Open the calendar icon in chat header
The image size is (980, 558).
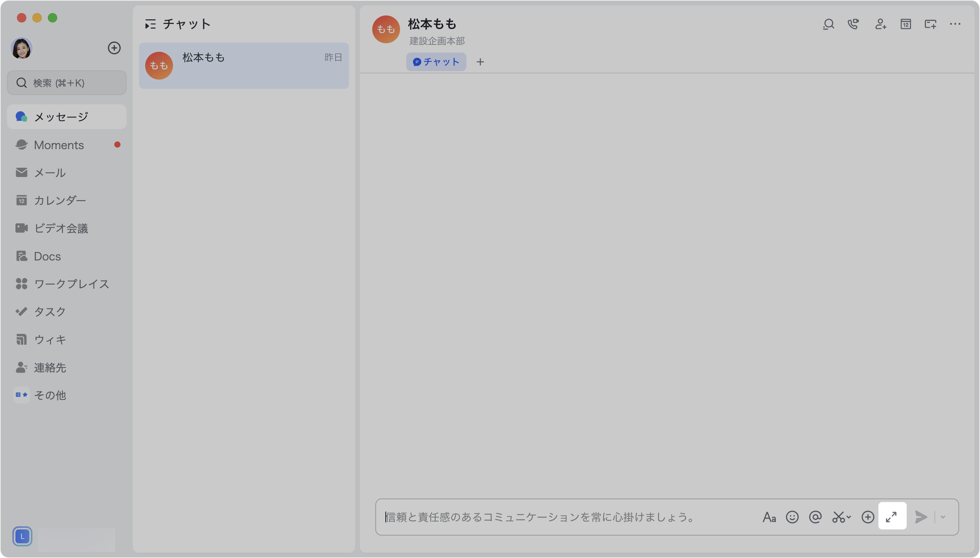pyautogui.click(x=905, y=24)
